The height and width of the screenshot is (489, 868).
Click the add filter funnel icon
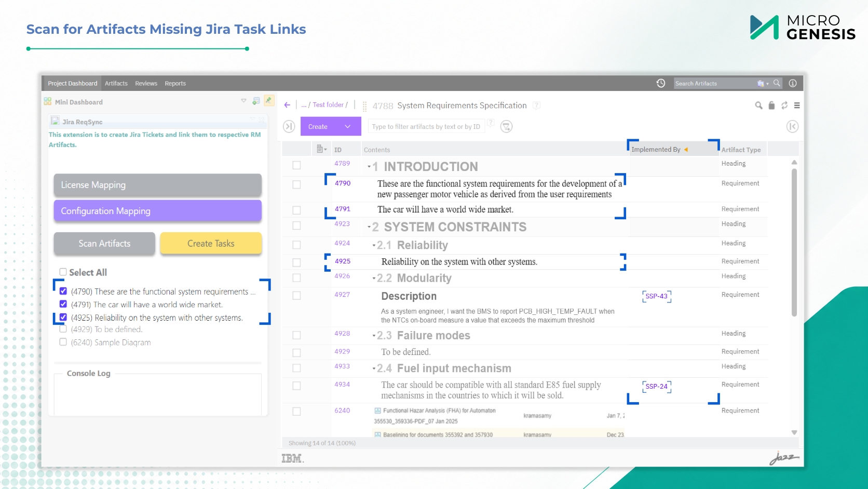tap(506, 126)
